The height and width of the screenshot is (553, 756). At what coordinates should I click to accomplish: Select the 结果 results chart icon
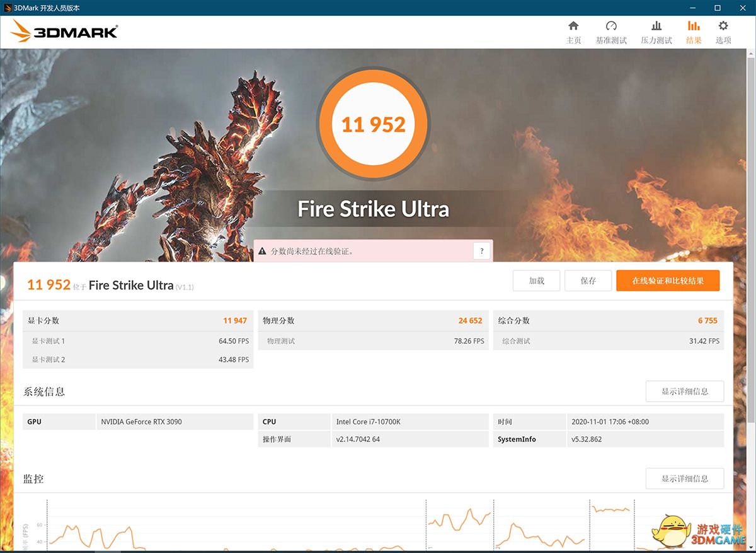(x=694, y=26)
